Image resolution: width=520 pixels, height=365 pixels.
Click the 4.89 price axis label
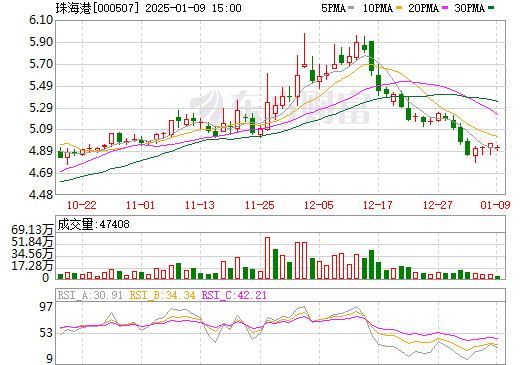click(x=41, y=151)
